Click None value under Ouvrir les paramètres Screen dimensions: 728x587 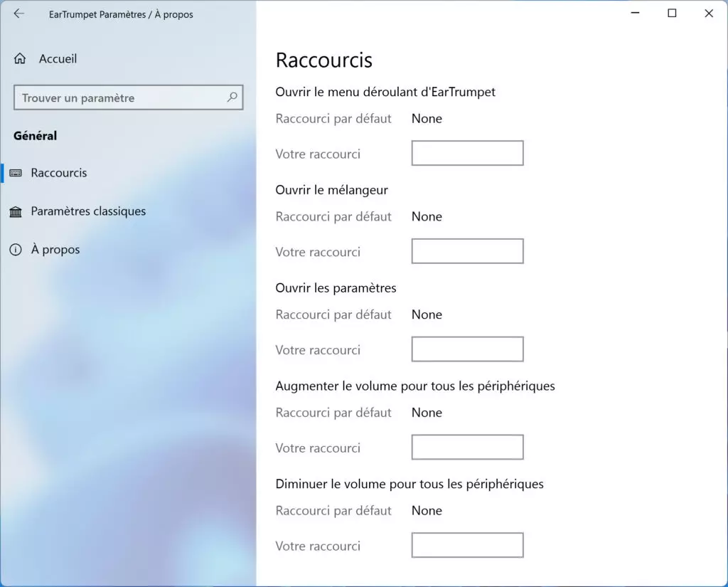tap(427, 314)
